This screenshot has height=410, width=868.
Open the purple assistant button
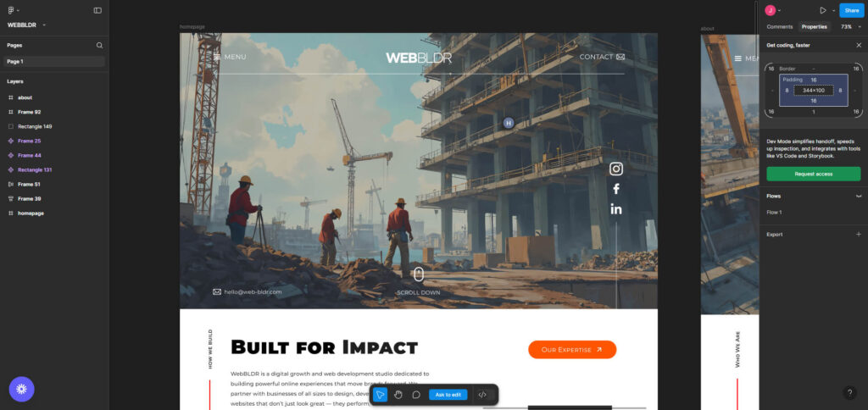[21, 389]
